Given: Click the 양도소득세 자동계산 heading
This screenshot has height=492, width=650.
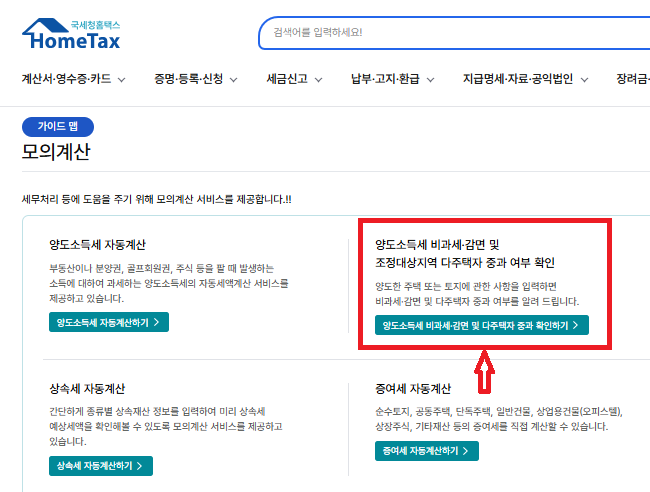Looking at the screenshot, I should [98, 244].
